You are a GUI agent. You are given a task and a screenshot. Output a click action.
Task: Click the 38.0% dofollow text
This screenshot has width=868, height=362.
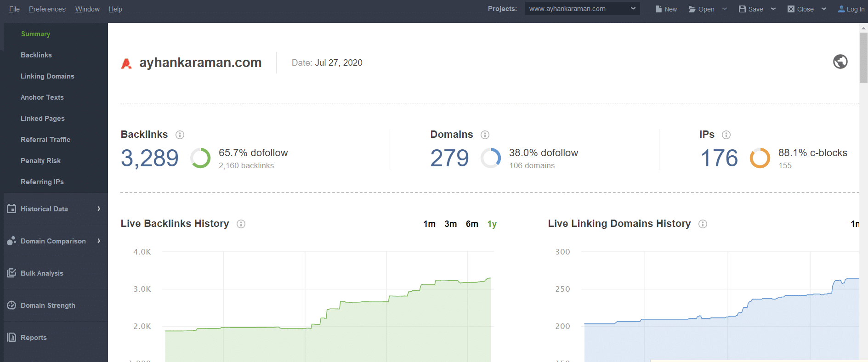click(x=544, y=153)
